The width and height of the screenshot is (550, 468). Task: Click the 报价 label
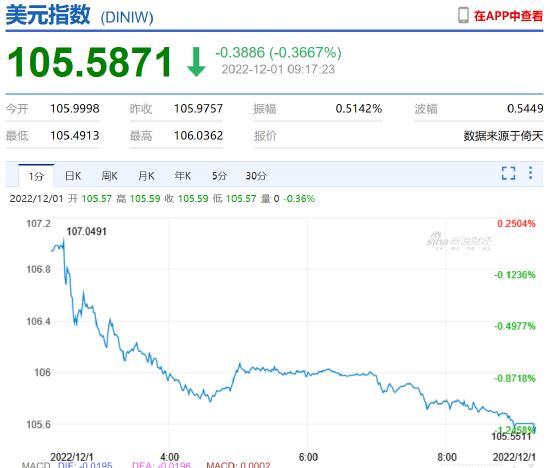click(x=265, y=136)
